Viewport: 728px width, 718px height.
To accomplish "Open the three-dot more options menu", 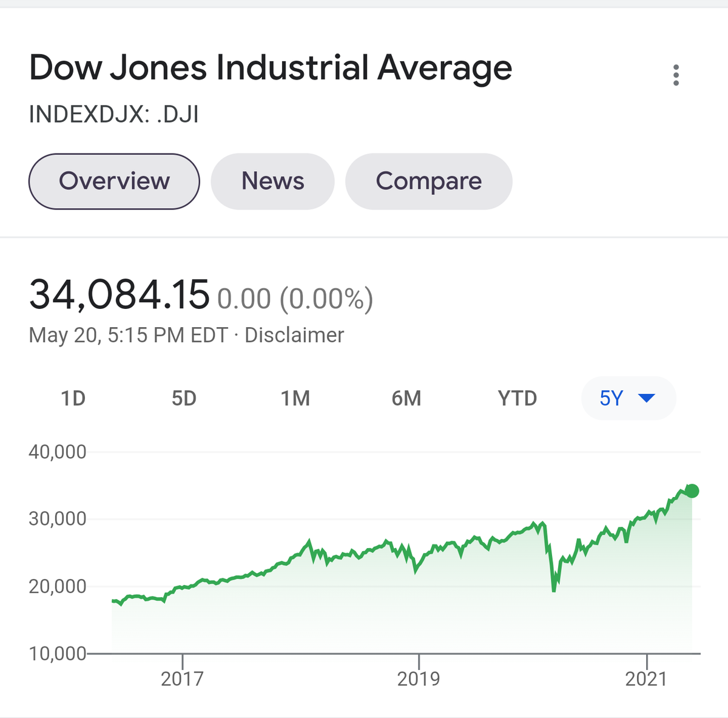I will pyautogui.click(x=676, y=75).
